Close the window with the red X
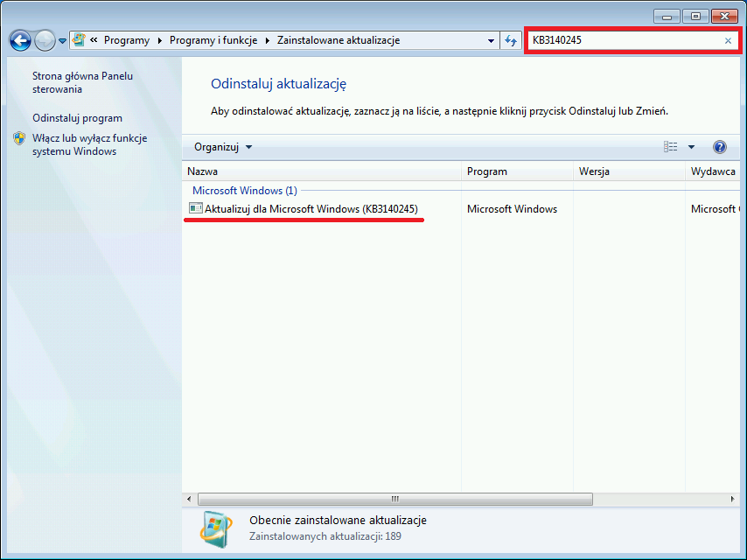 724,17
